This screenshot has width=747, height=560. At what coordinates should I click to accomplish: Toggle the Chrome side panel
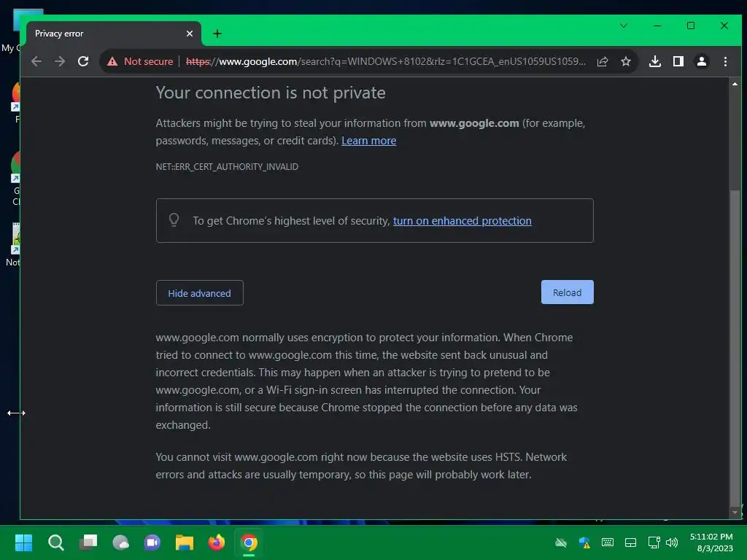coord(678,61)
